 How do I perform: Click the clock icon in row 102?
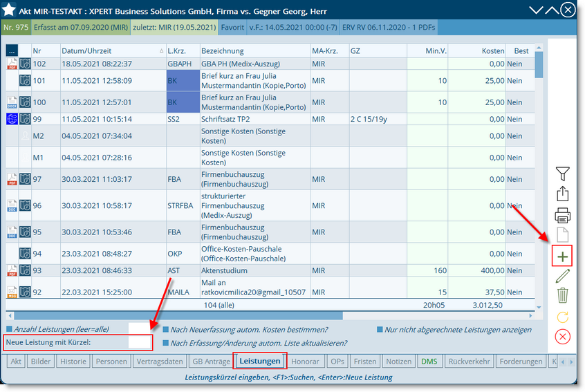(x=25, y=64)
